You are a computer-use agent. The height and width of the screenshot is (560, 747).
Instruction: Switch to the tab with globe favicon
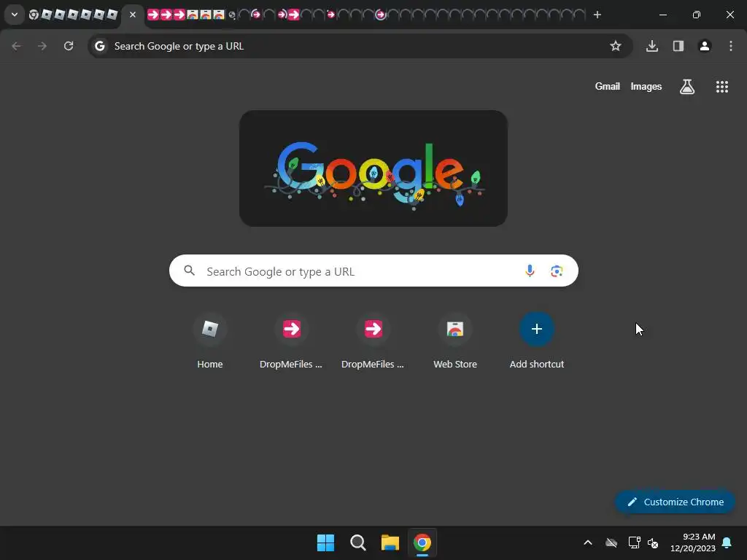pos(232,15)
